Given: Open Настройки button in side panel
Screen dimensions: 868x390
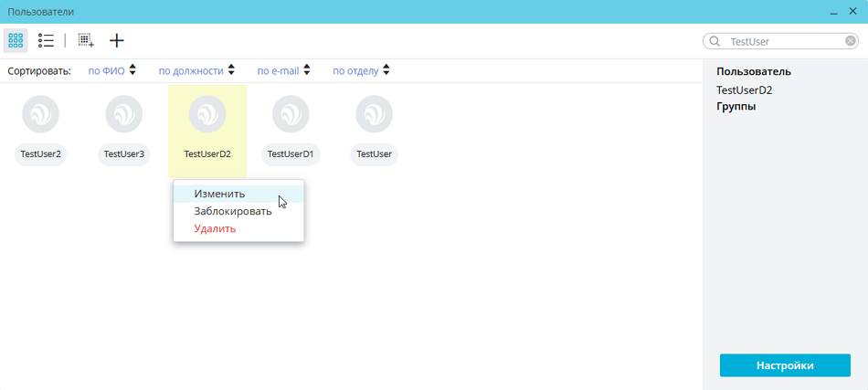Looking at the screenshot, I should tap(784, 365).
